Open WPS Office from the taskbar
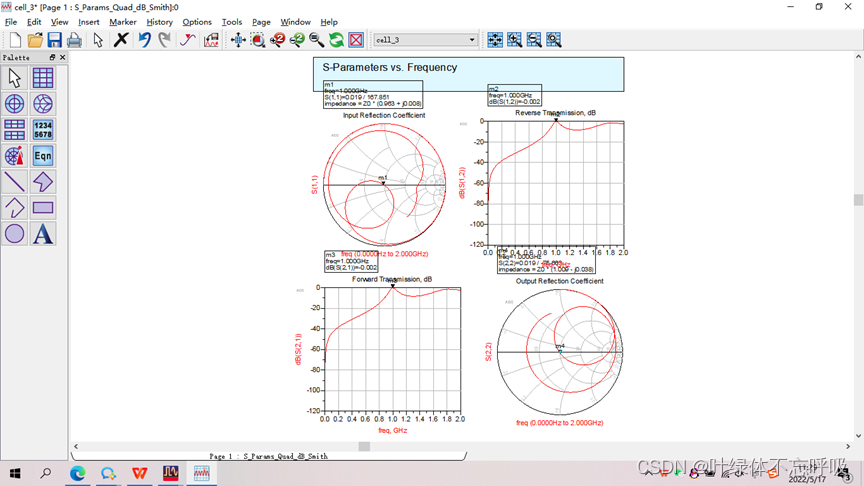 pos(139,473)
